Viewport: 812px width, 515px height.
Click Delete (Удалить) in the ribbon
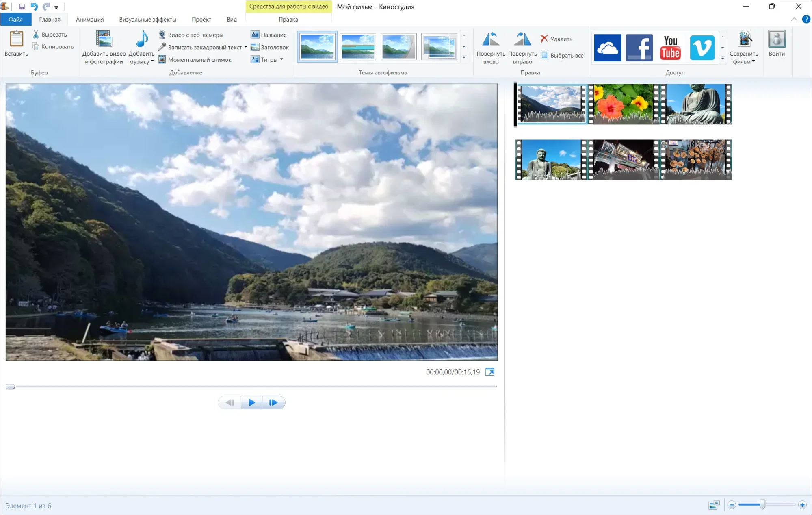click(x=556, y=39)
